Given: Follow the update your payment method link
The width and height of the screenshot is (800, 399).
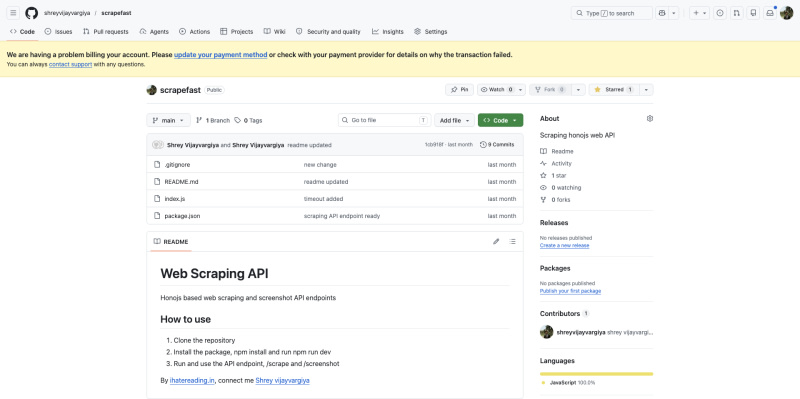Looking at the screenshot, I should [220, 55].
